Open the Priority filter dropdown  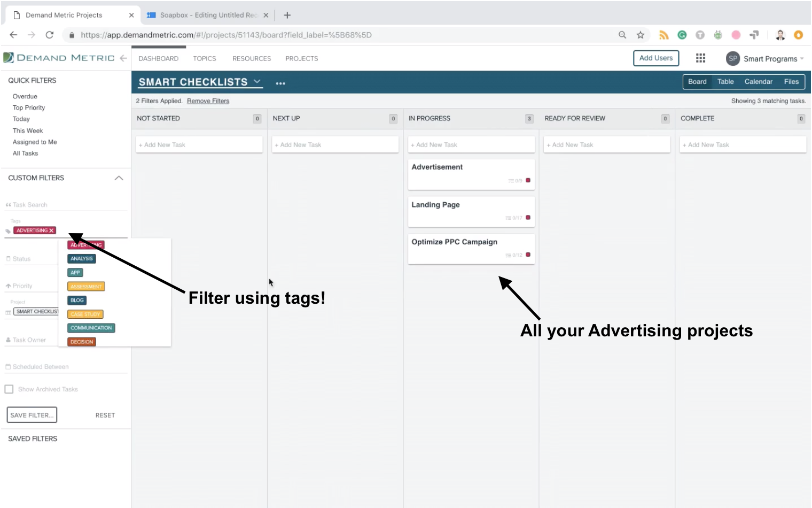pos(31,286)
